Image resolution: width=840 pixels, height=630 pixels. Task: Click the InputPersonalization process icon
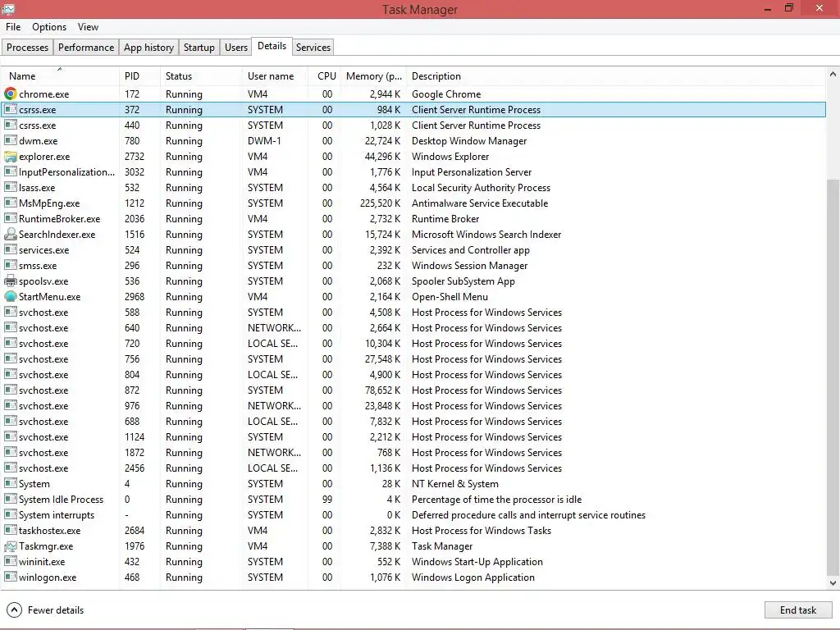[10, 172]
